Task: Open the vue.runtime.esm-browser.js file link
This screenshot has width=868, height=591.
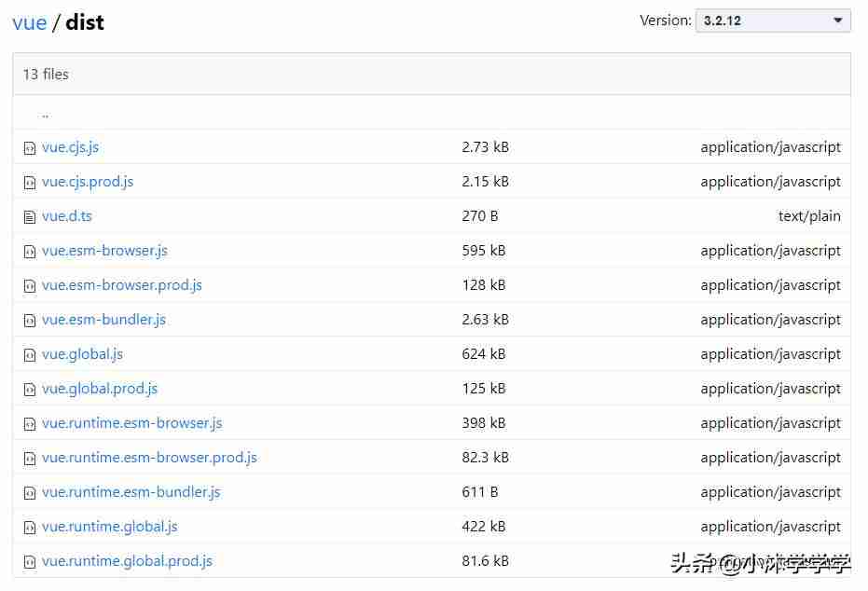Action: pyautogui.click(x=131, y=423)
